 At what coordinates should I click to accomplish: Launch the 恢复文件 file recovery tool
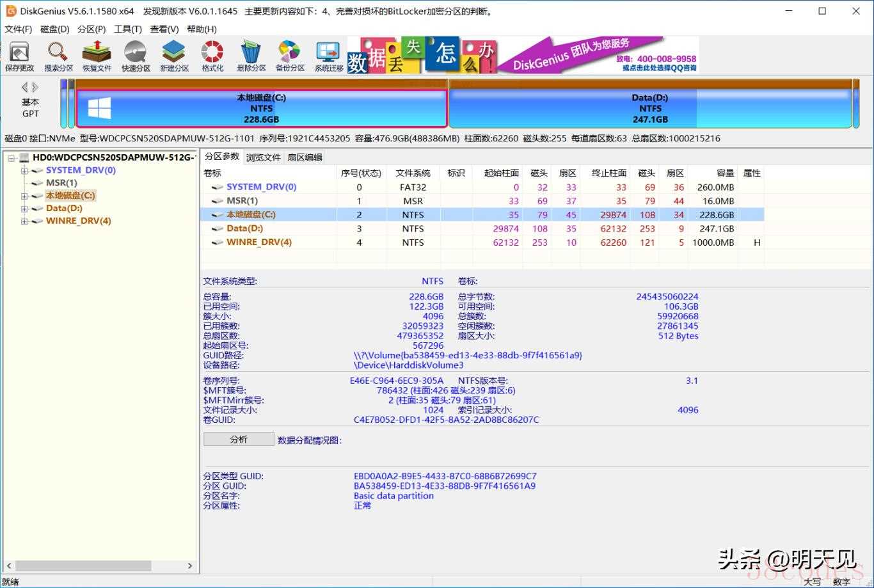click(97, 56)
